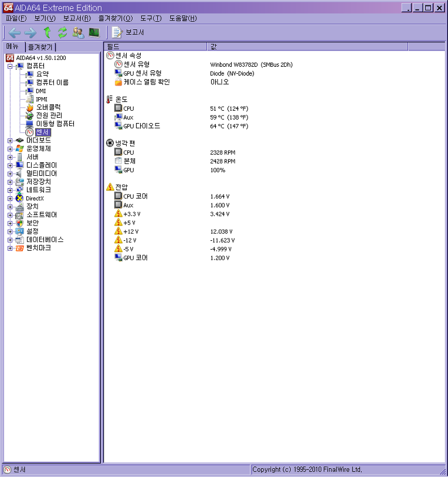Click the speaker icon beside 멀티미디어

point(19,173)
